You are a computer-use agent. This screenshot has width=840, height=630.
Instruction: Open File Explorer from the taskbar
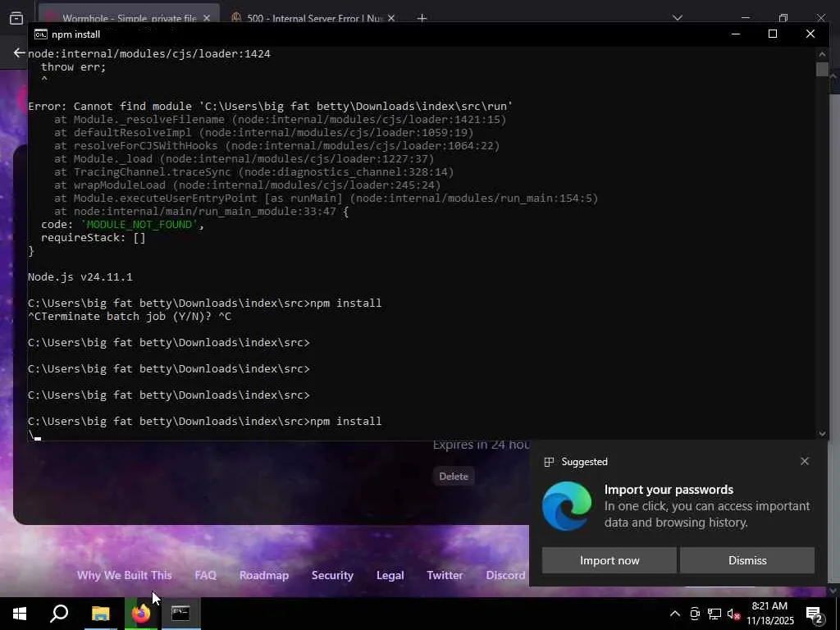click(x=100, y=614)
